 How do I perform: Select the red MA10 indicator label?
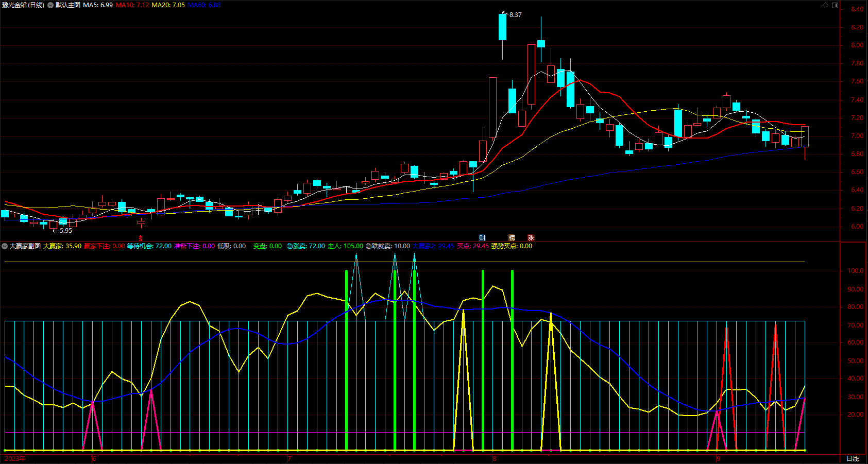[132, 5]
